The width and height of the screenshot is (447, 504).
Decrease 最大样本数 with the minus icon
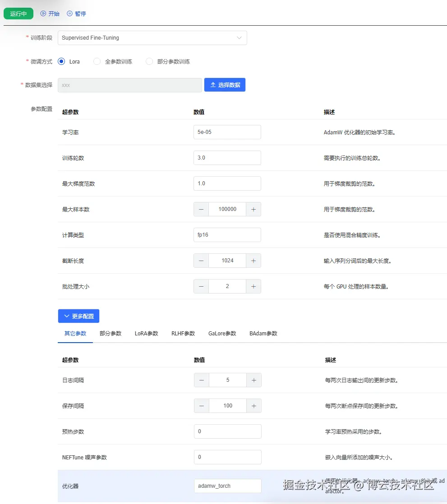(201, 209)
